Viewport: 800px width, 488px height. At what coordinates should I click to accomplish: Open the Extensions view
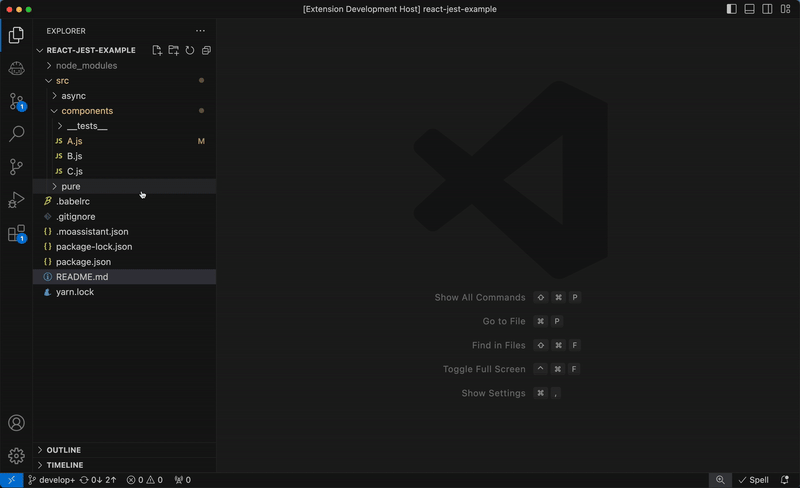(x=16, y=233)
